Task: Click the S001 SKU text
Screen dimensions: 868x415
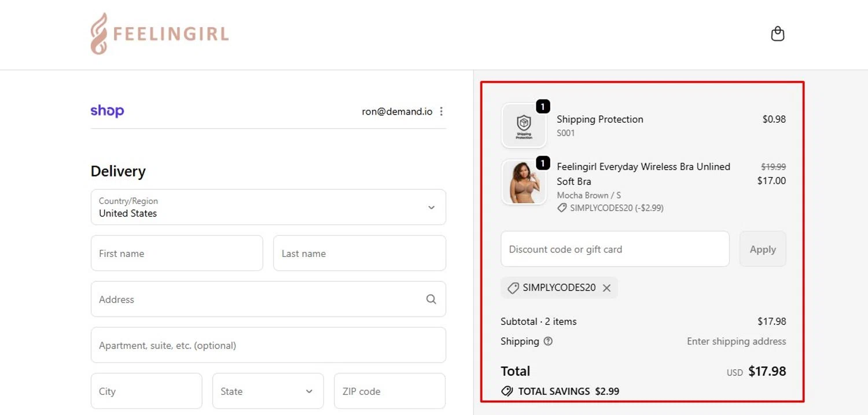Action: click(x=566, y=133)
